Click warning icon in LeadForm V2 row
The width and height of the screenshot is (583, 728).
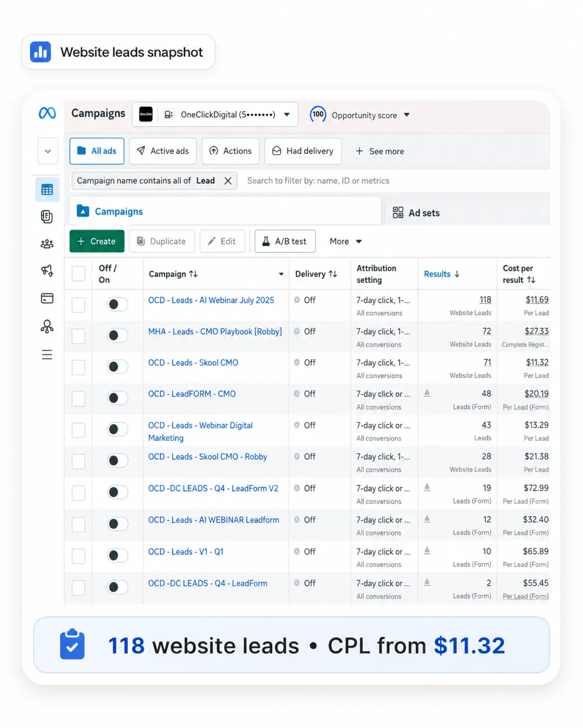pos(427,487)
